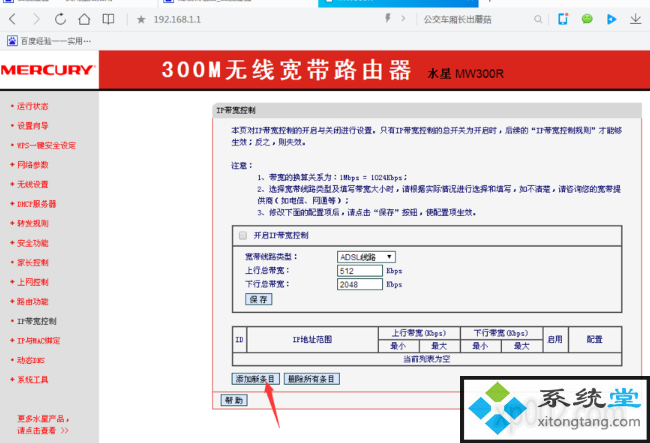This screenshot has height=443, width=650.
Task: Click the search magnifier icon
Action: 538,19
